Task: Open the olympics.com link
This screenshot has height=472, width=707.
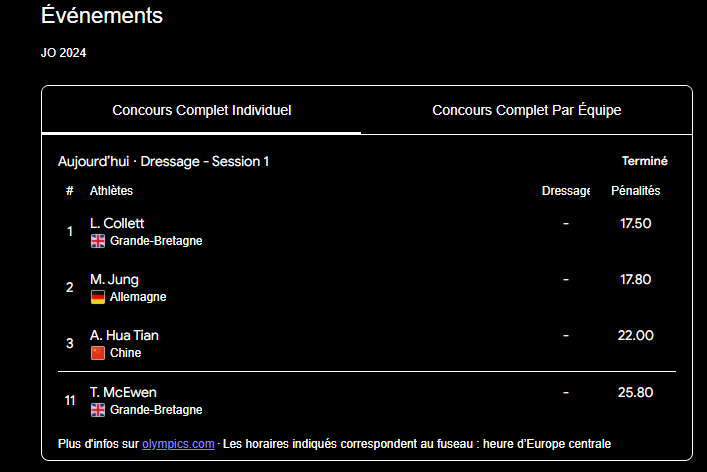Action: (x=178, y=443)
